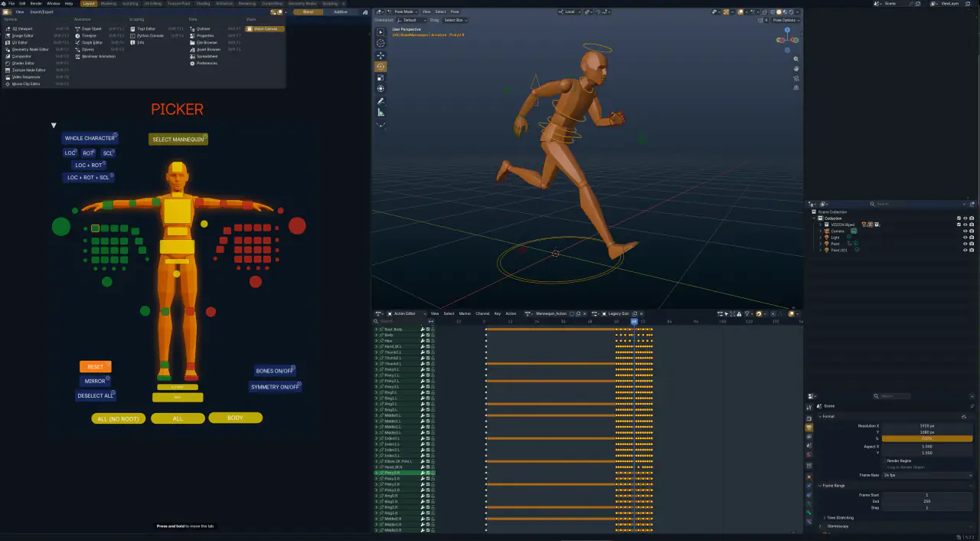Select the Scale tool in viewport

pyautogui.click(x=381, y=77)
